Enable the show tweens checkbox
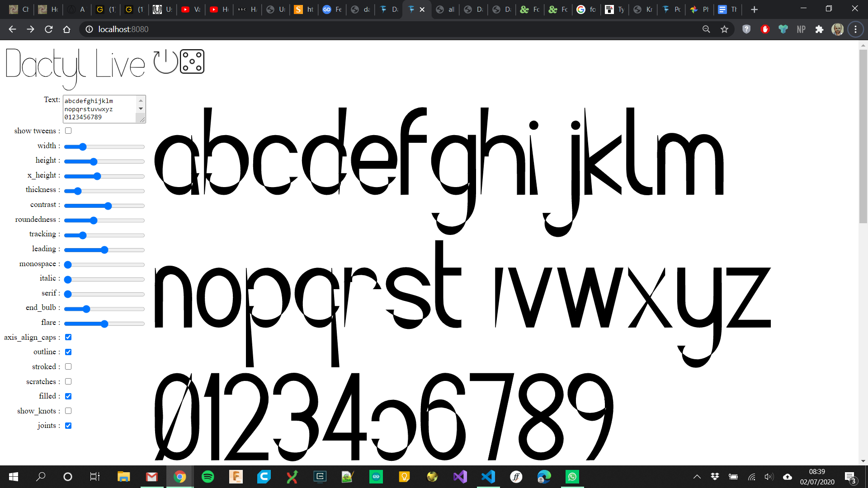The height and width of the screenshot is (488, 868). (x=68, y=131)
